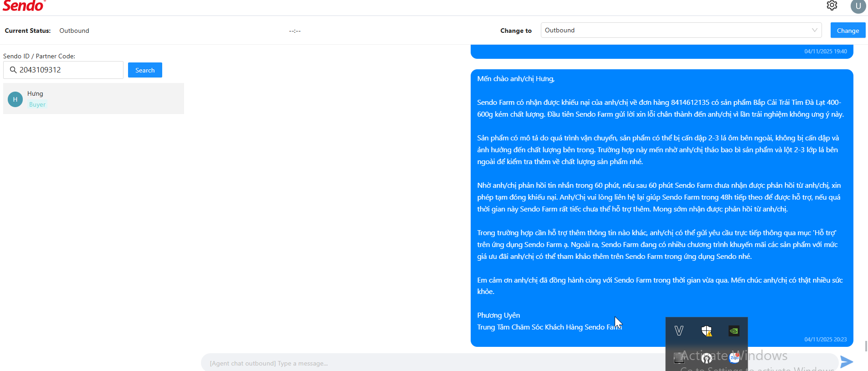Image resolution: width=868 pixels, height=371 pixels.
Task: Open the settings gear icon
Action: coord(832,5)
